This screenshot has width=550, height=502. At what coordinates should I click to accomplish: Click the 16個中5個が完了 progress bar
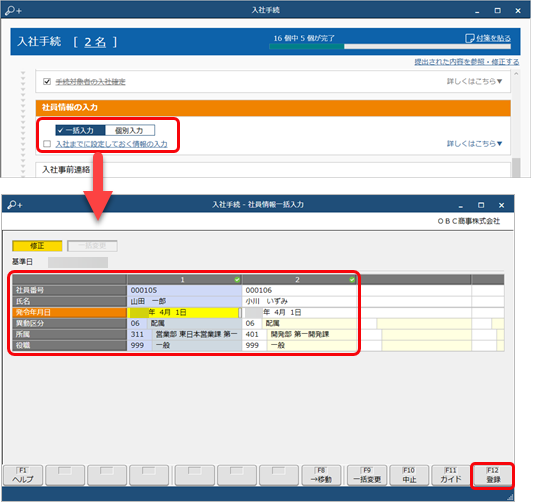click(390, 46)
